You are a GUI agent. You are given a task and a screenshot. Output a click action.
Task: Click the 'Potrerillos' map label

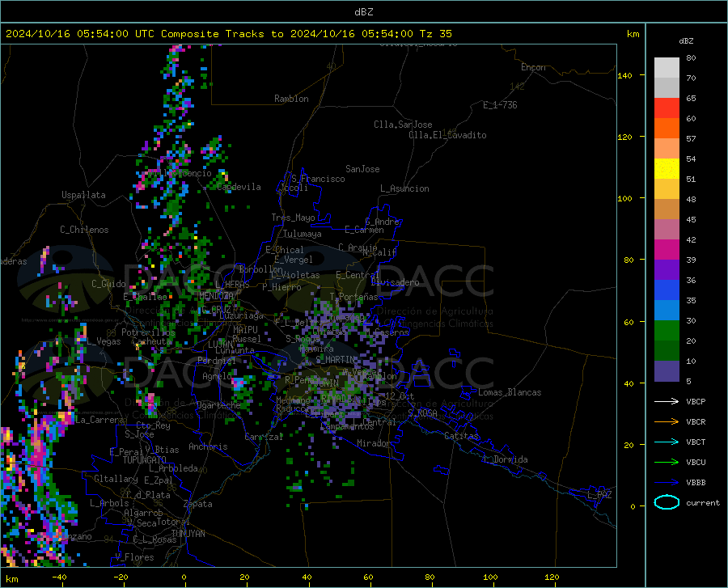pos(148,332)
